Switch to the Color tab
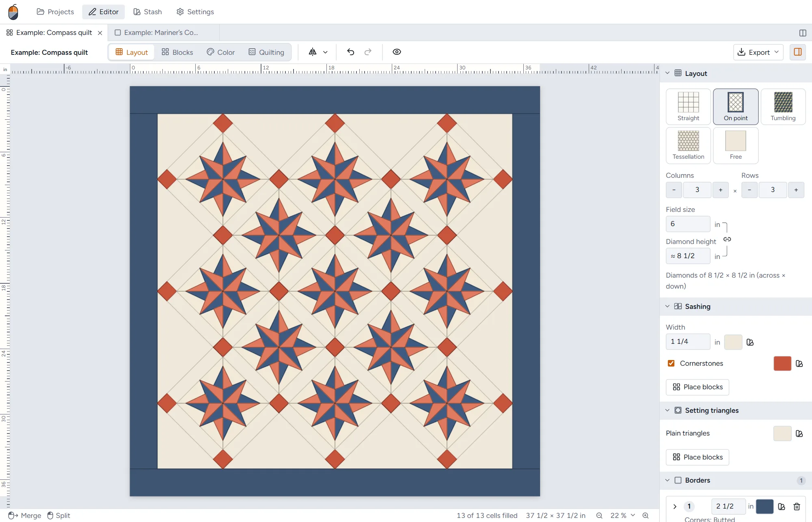Viewport: 812px width, 522px height. coord(221,52)
